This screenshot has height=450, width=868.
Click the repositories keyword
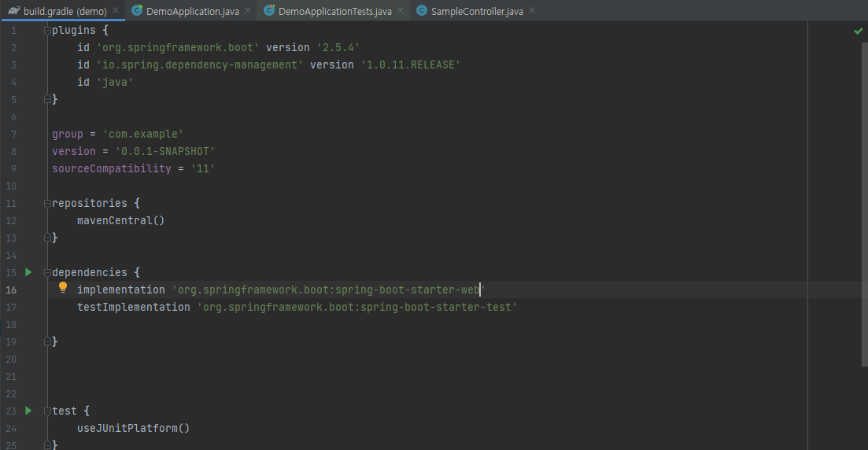click(90, 203)
